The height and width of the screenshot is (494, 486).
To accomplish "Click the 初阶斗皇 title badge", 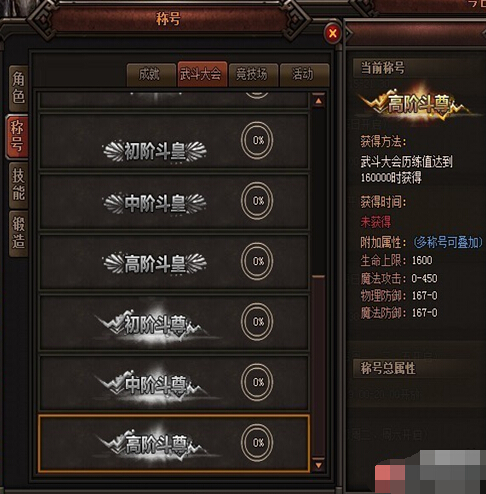I will click(x=155, y=151).
